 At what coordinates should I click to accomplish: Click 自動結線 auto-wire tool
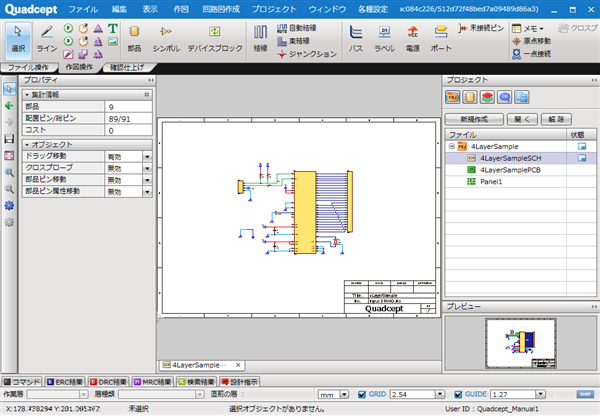297,28
